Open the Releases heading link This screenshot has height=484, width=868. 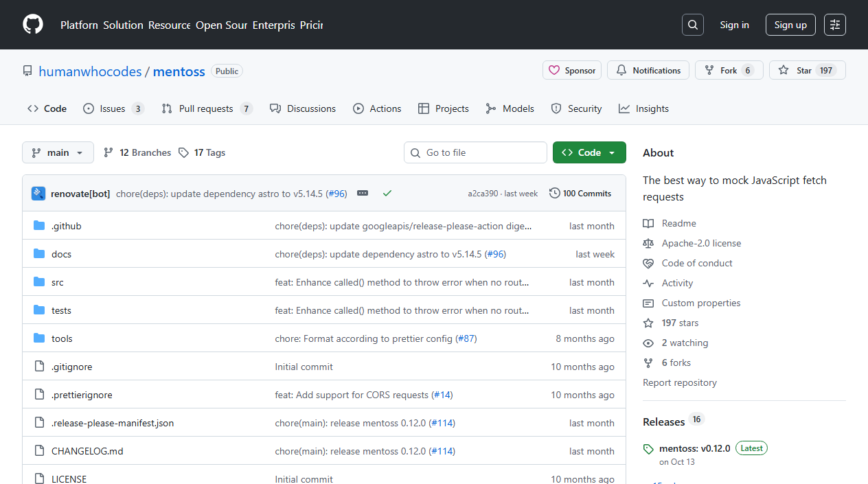pos(664,422)
